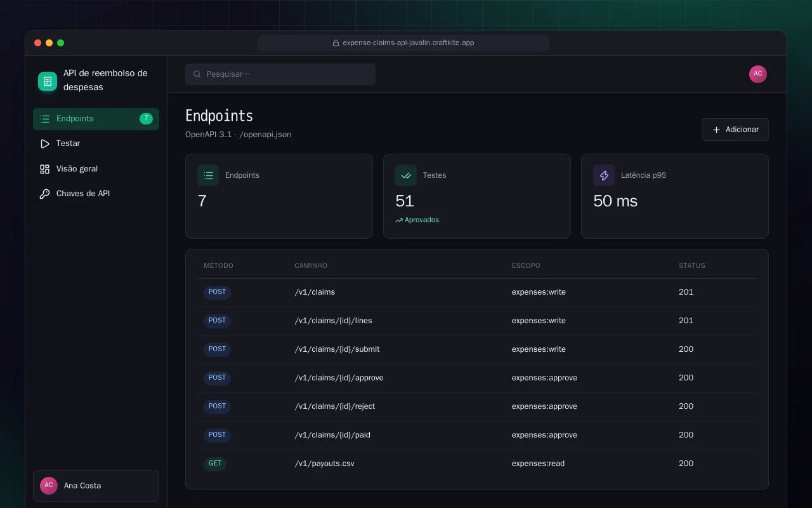Image resolution: width=812 pixels, height=508 pixels.
Task: Click the grid icon next to Visão geral
Action: pos(44,169)
